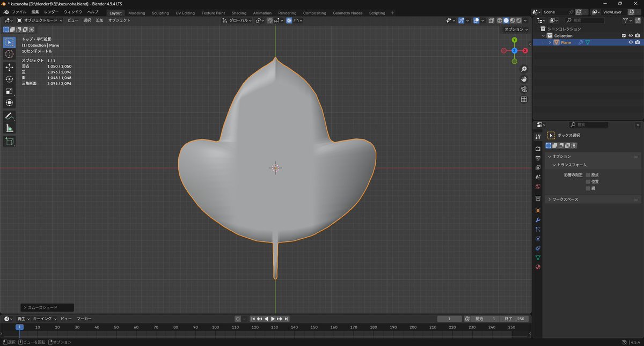Enable the 位置 affect-only checkbox

tap(588, 181)
